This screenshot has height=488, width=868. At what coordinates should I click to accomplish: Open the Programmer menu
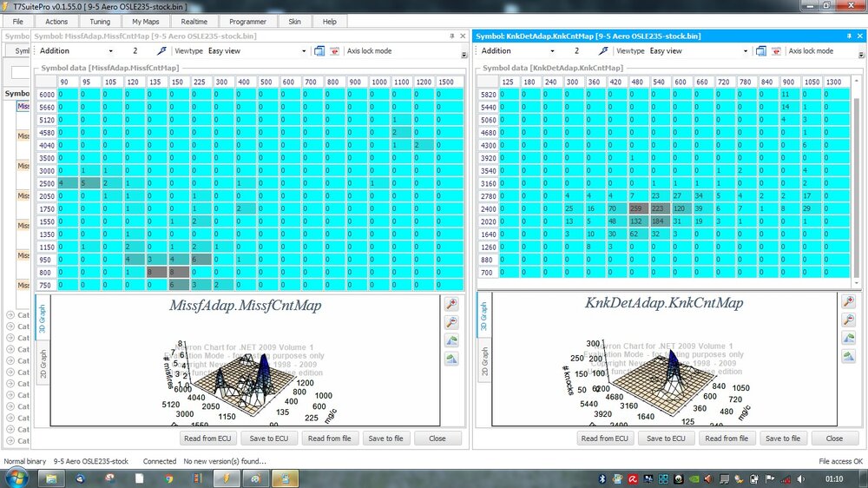(247, 22)
